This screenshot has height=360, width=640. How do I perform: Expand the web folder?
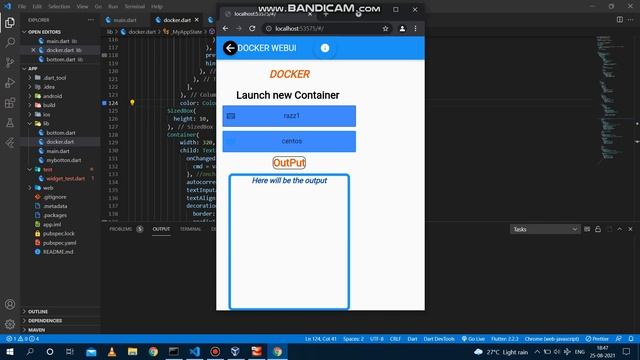point(48,188)
